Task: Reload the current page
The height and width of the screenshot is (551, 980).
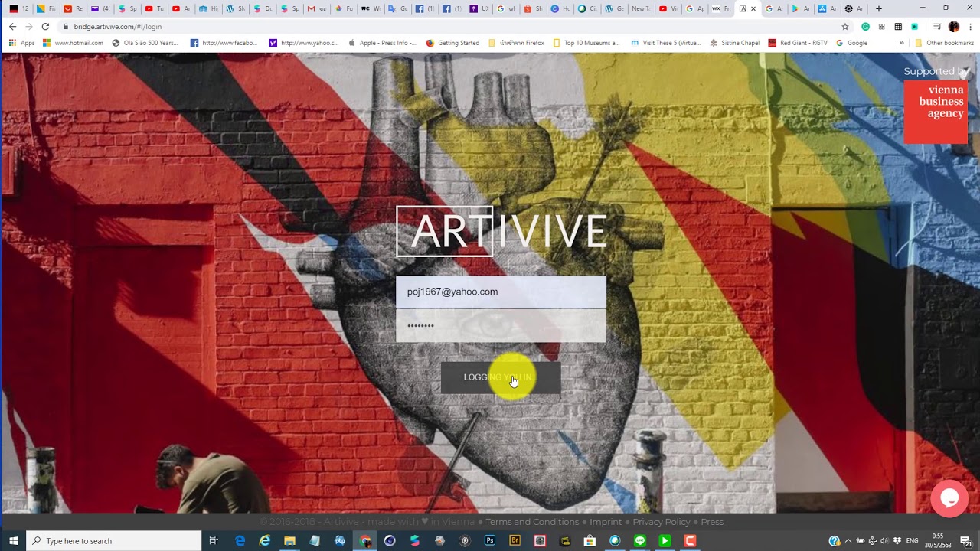Action: tap(46, 26)
